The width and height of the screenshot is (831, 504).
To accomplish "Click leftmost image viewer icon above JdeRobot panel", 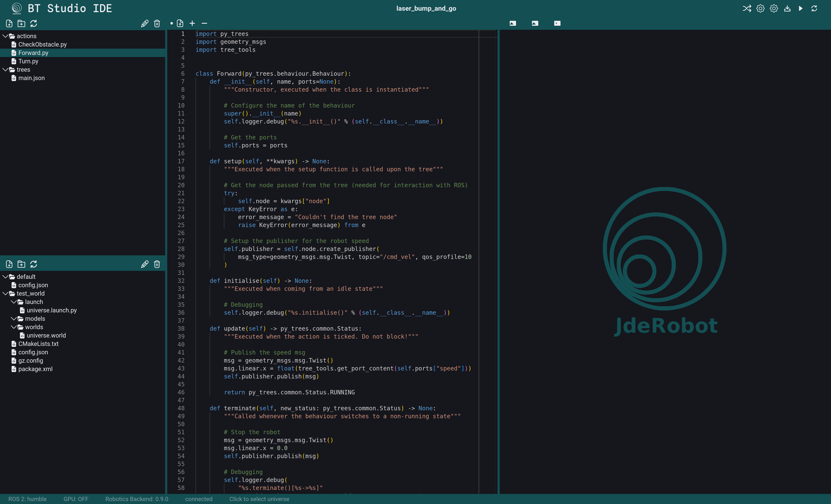I will (513, 23).
